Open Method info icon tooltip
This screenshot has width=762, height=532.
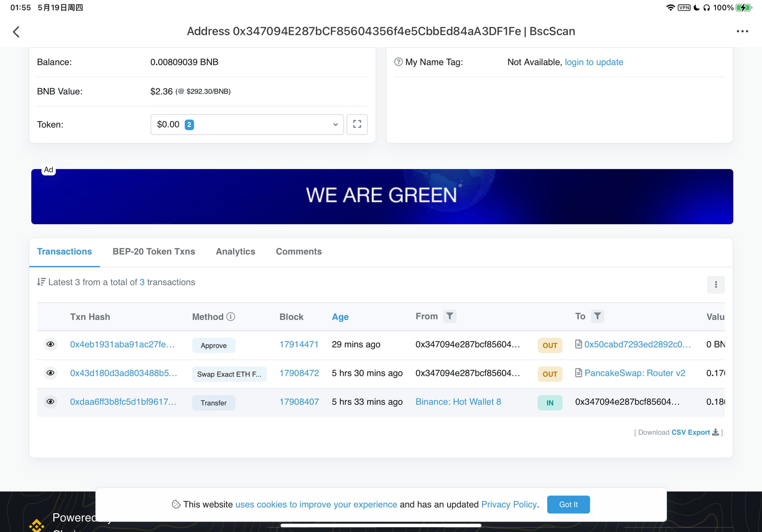pyautogui.click(x=231, y=317)
